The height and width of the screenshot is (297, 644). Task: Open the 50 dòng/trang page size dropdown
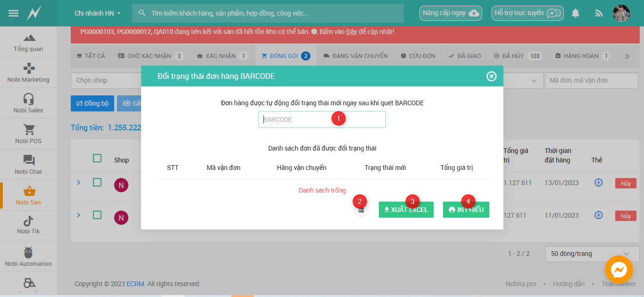tap(591, 254)
